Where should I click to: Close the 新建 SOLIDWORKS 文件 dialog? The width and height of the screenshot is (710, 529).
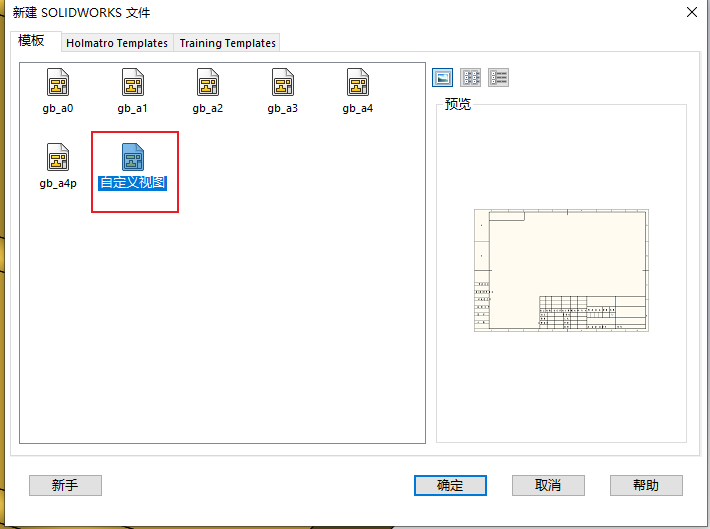pos(690,12)
